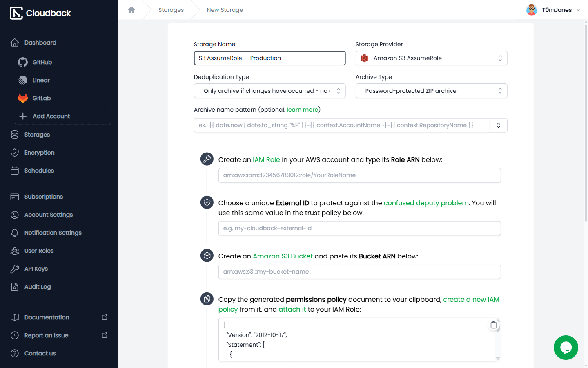Click Add Account button
The height and width of the screenshot is (368, 588).
(x=62, y=116)
